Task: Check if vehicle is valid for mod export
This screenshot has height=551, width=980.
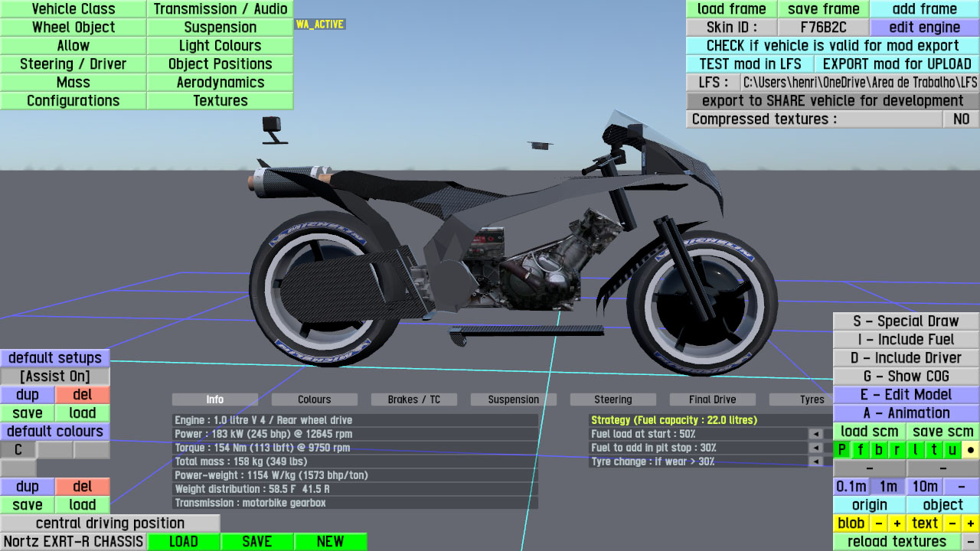Action: [x=833, y=46]
